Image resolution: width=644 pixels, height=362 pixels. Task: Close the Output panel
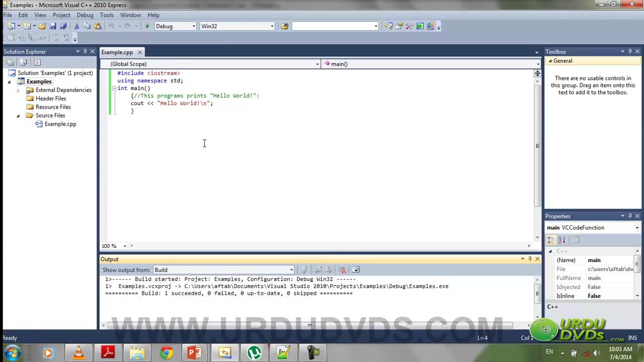pos(537,259)
